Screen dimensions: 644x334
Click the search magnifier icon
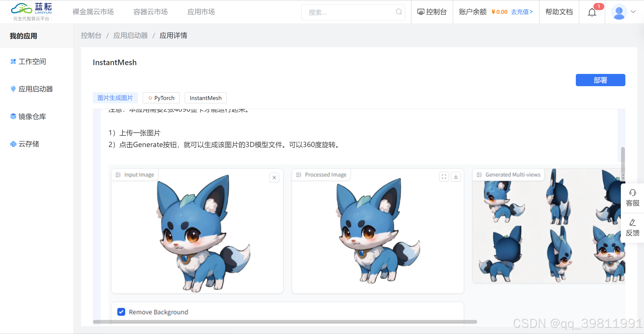pyautogui.click(x=398, y=12)
